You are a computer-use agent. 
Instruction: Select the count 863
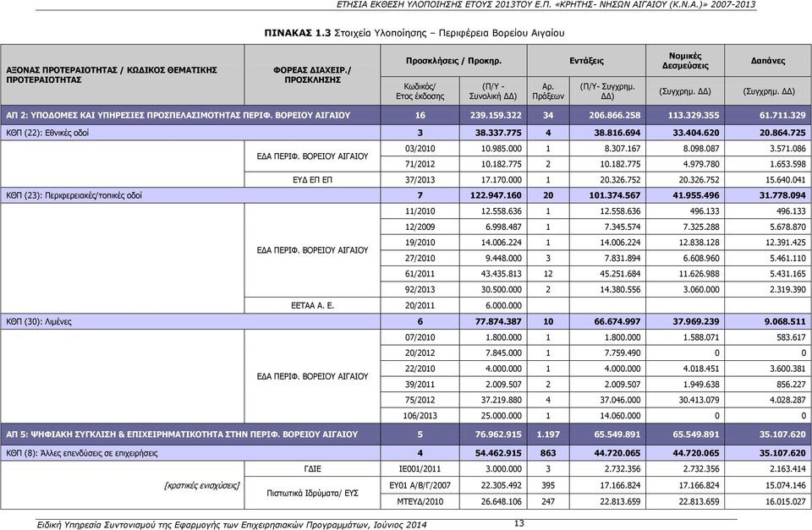548,453
